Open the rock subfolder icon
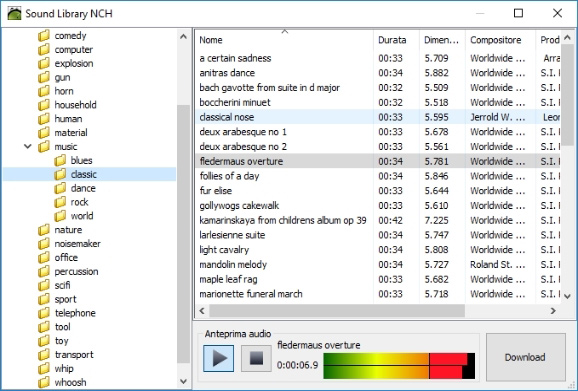 pos(60,202)
